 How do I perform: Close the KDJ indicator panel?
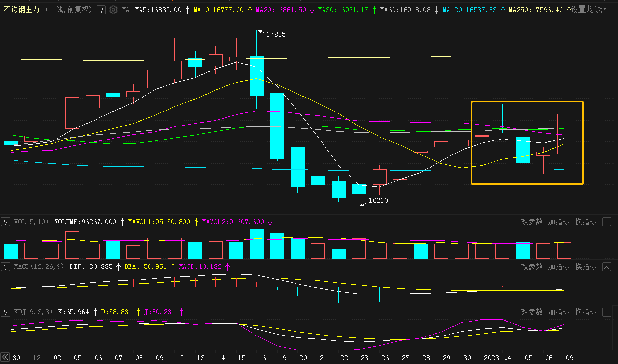(606, 312)
